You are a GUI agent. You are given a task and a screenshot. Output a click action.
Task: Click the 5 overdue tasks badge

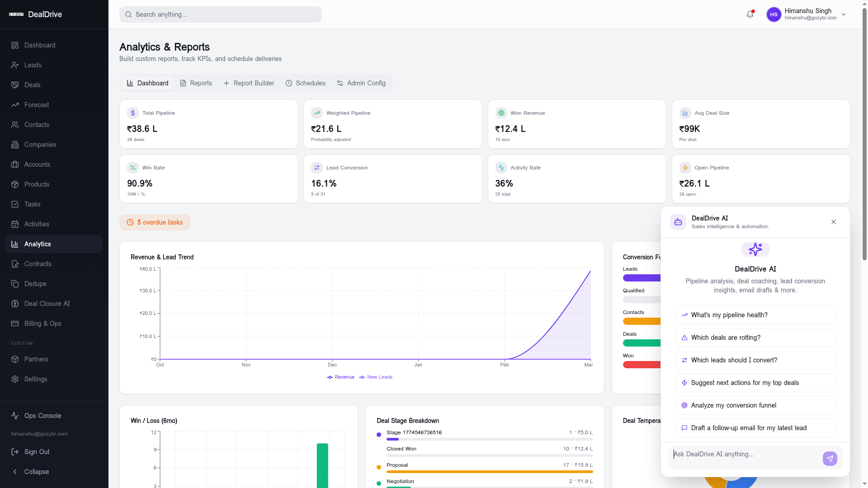(155, 222)
